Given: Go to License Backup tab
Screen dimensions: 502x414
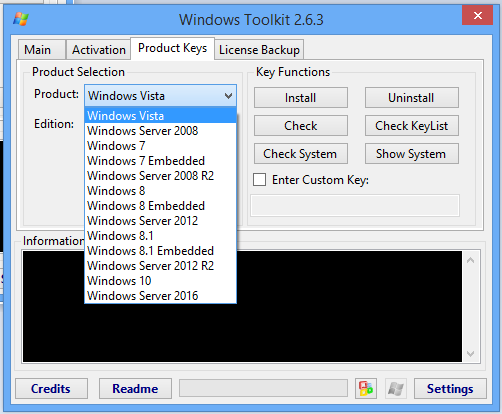Looking at the screenshot, I should click(259, 50).
